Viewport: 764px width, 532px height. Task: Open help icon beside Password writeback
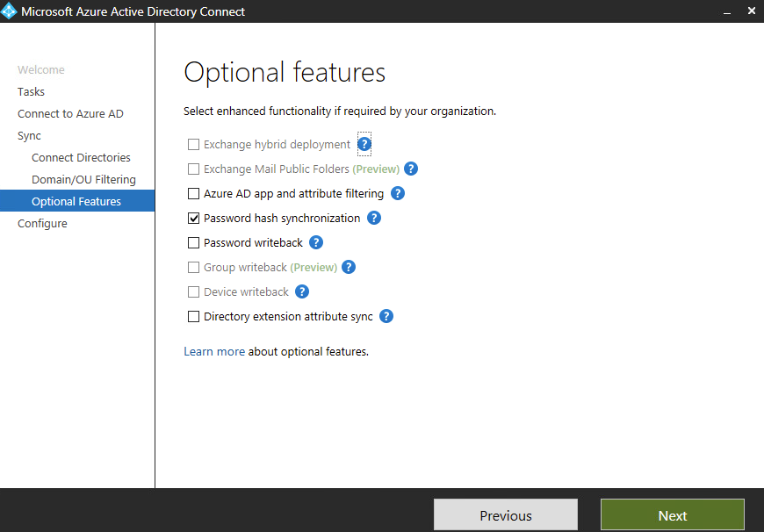point(316,242)
